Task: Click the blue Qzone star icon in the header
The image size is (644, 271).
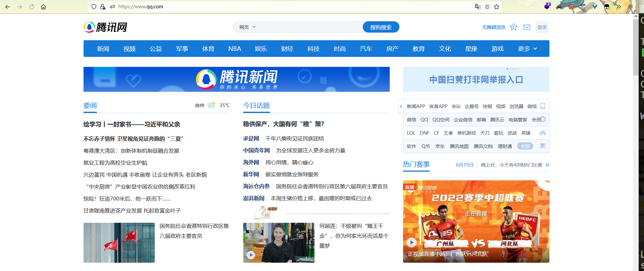Action: tap(514, 27)
